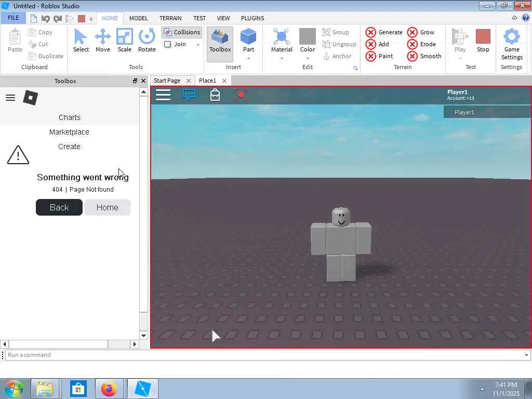Open the in-game hamburger menu
532x399 pixels.
[163, 95]
